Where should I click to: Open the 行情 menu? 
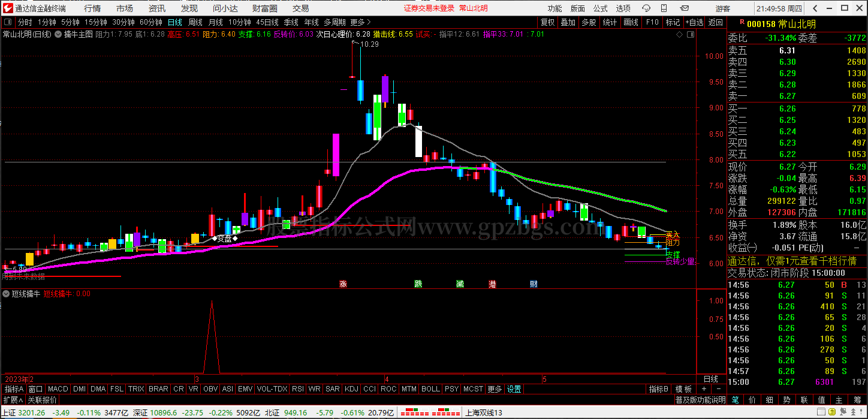(92, 8)
